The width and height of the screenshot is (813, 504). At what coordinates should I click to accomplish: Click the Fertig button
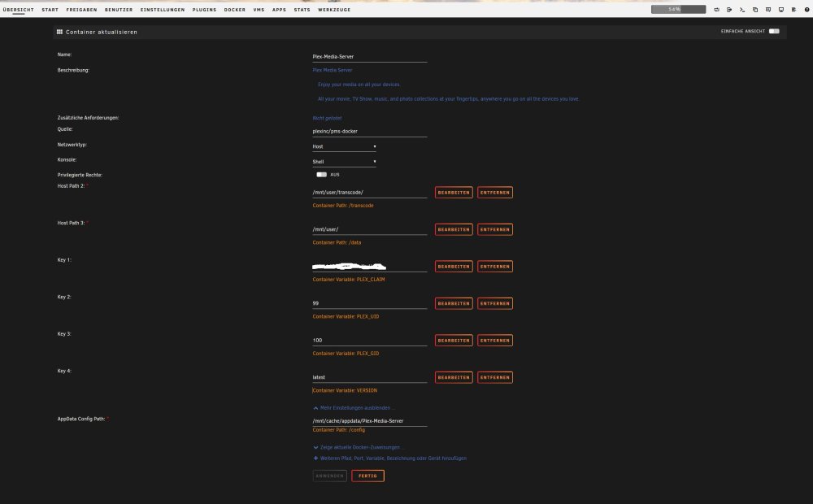(367, 476)
